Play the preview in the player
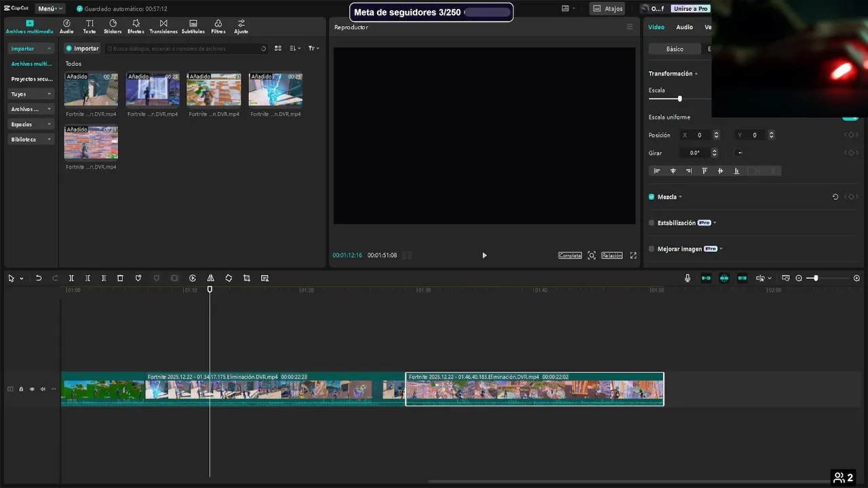The height and width of the screenshot is (488, 868). 484,256
